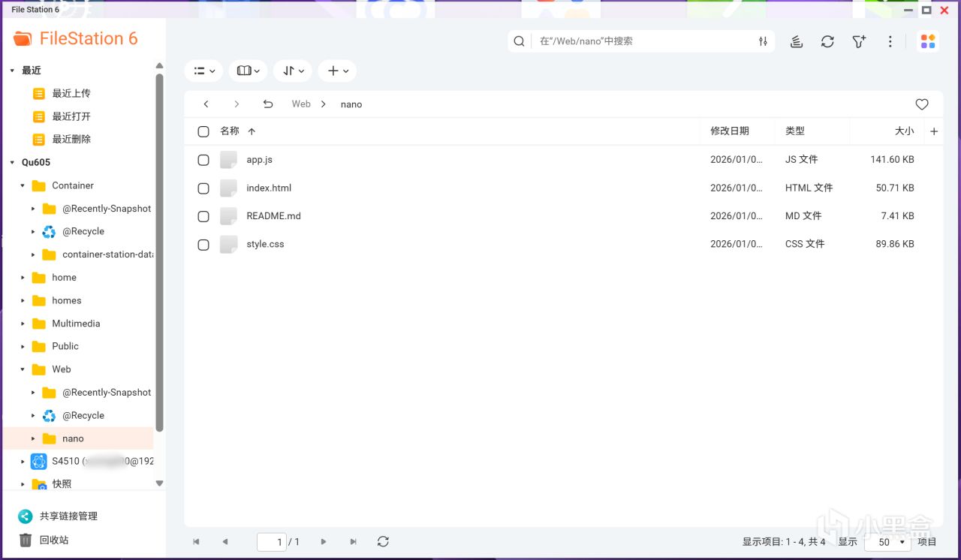961x560 pixels.
Task: Open share link management icon
Action: point(26,516)
